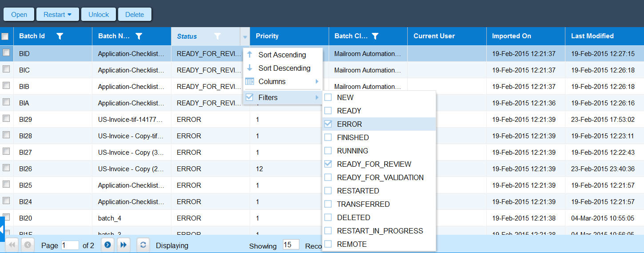Viewport: 644px width, 253px height.
Task: Select the BIC batch row checkbox
Action: [6, 69]
